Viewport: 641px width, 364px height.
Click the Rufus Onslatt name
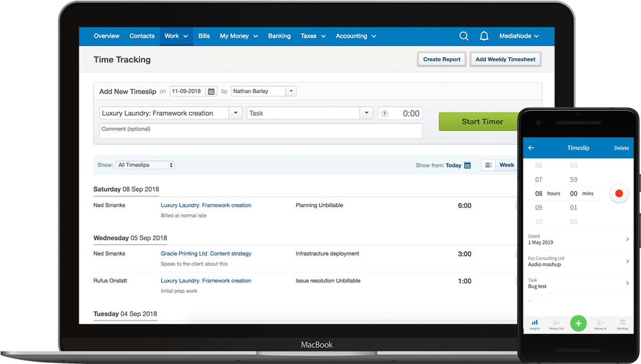pyautogui.click(x=110, y=281)
